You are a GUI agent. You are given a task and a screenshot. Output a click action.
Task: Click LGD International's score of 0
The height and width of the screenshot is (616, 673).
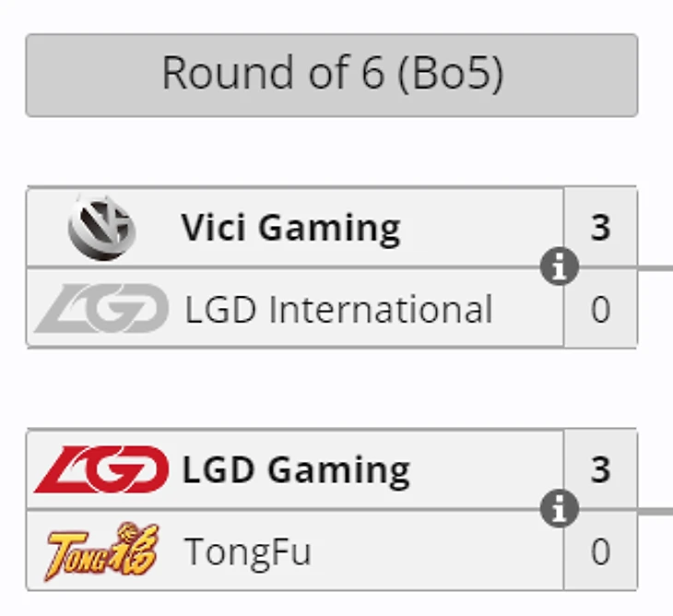click(600, 310)
